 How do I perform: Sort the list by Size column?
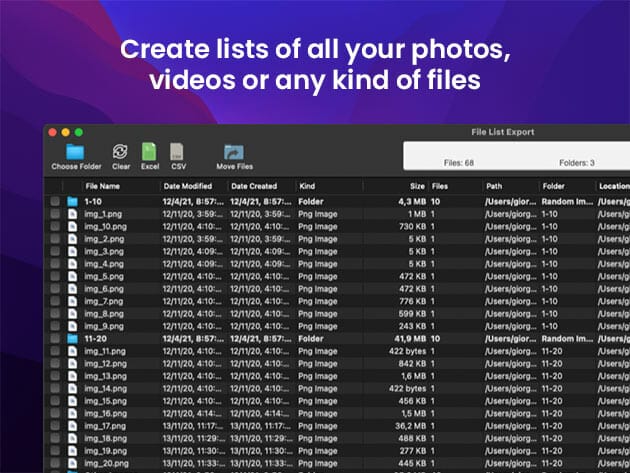(416, 186)
